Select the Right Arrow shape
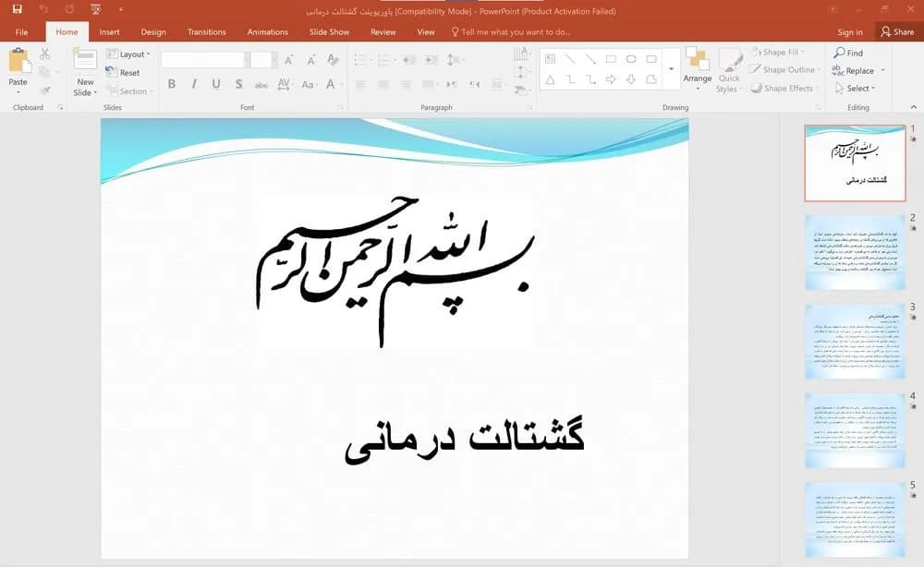This screenshot has width=924, height=567. 611,79
